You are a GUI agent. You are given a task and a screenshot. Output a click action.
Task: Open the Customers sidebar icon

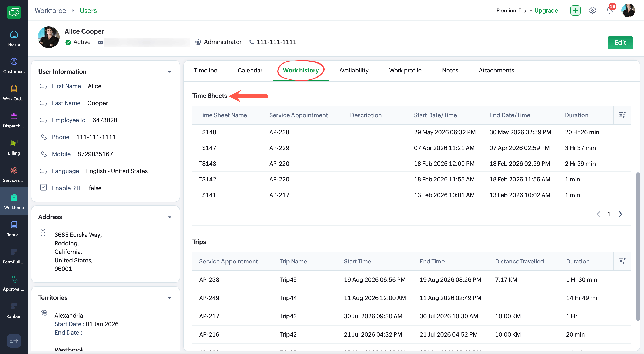(x=14, y=66)
